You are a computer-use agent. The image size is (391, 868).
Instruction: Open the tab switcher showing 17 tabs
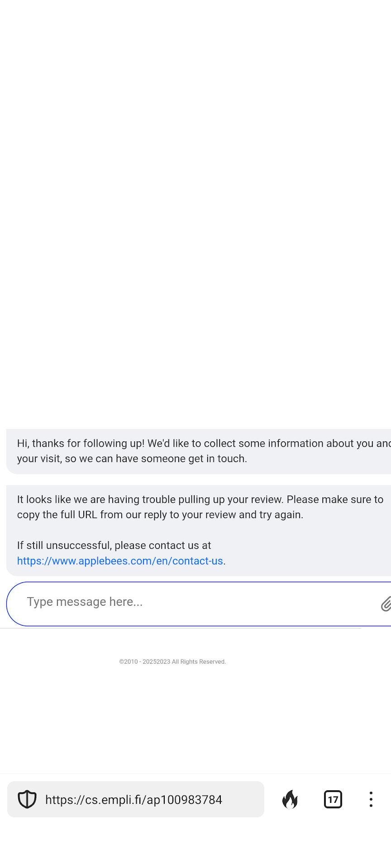point(333,799)
